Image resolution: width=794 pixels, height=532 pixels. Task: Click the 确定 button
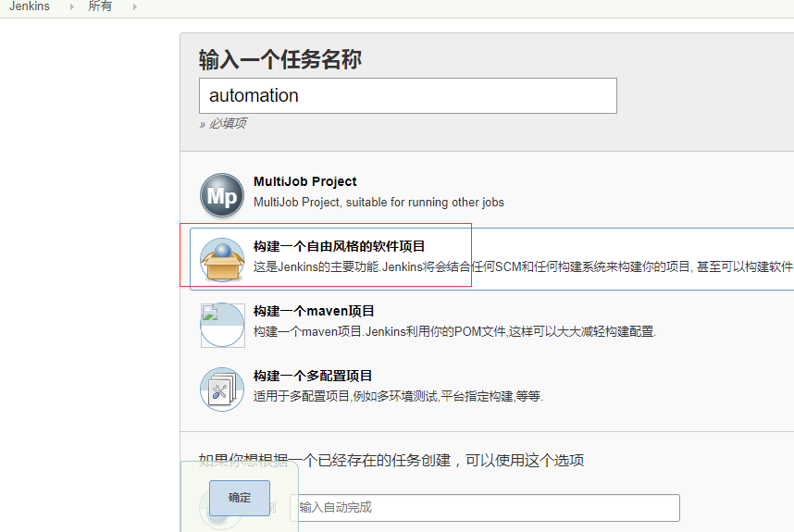tap(240, 498)
